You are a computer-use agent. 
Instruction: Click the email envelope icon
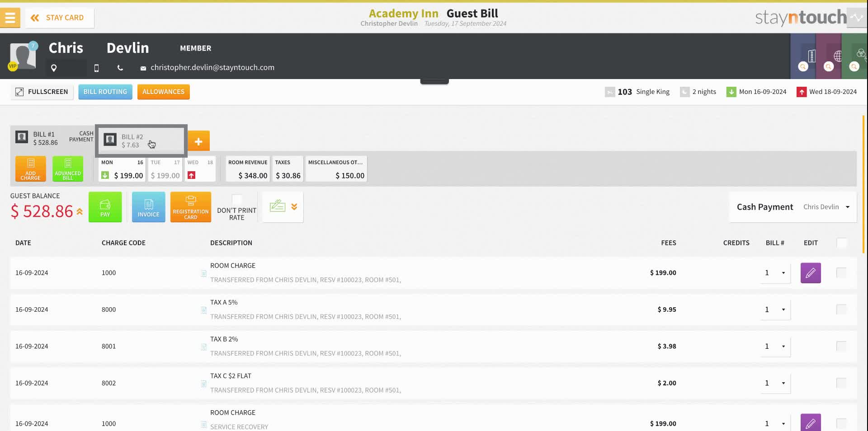coord(143,68)
